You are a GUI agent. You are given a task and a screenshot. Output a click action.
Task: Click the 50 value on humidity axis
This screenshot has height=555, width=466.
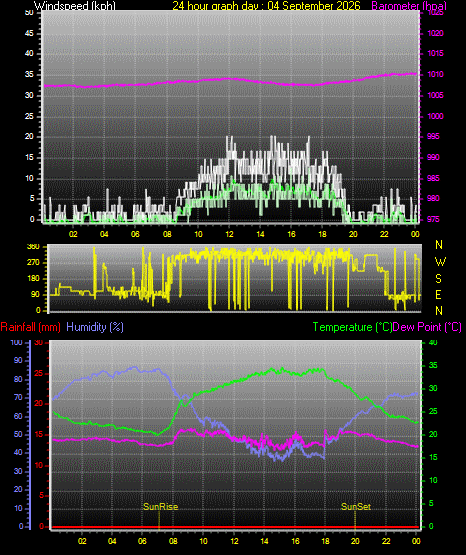[x=18, y=434]
